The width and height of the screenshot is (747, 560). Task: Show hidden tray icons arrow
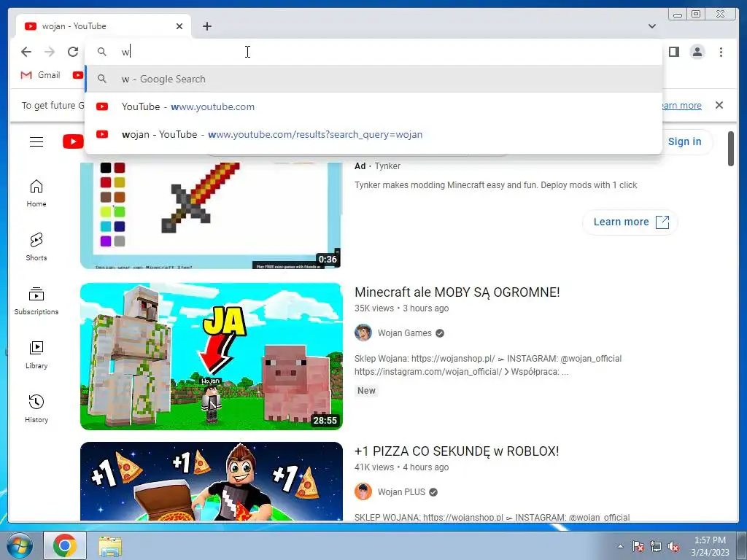coord(620,546)
